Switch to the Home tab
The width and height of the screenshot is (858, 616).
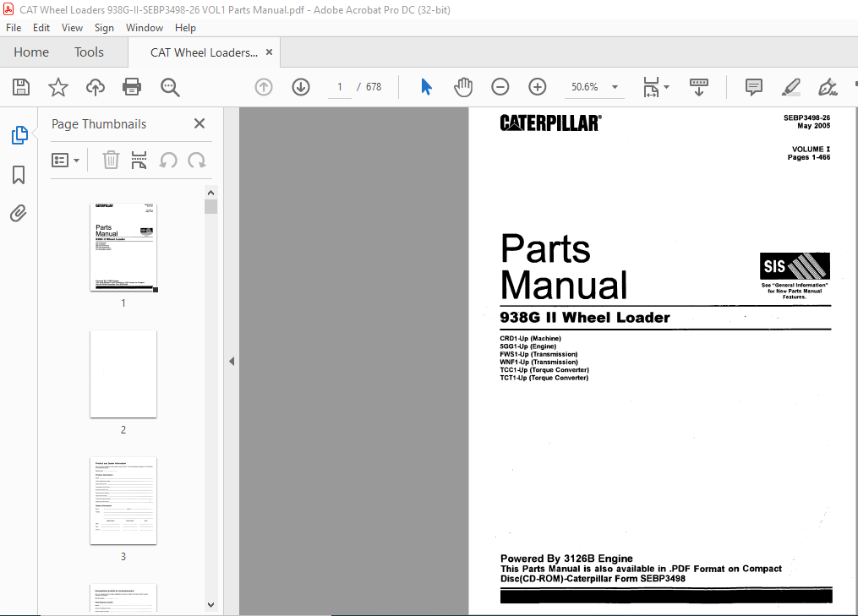tap(31, 52)
